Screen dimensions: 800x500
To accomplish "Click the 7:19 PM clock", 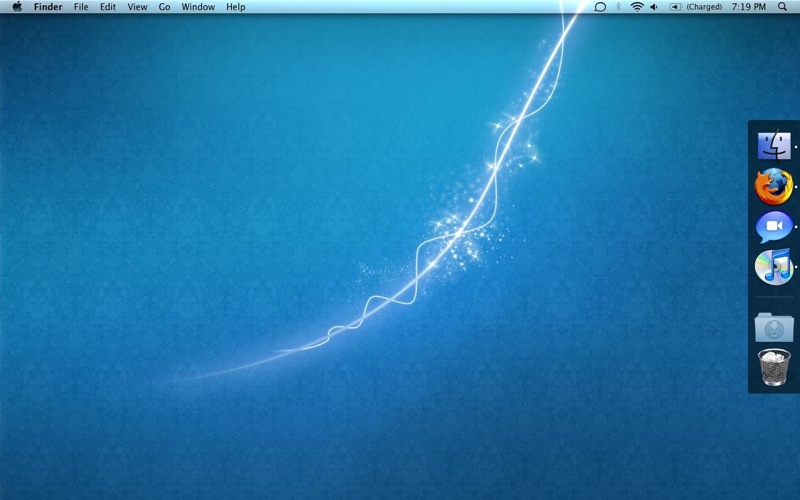I will pos(749,7).
